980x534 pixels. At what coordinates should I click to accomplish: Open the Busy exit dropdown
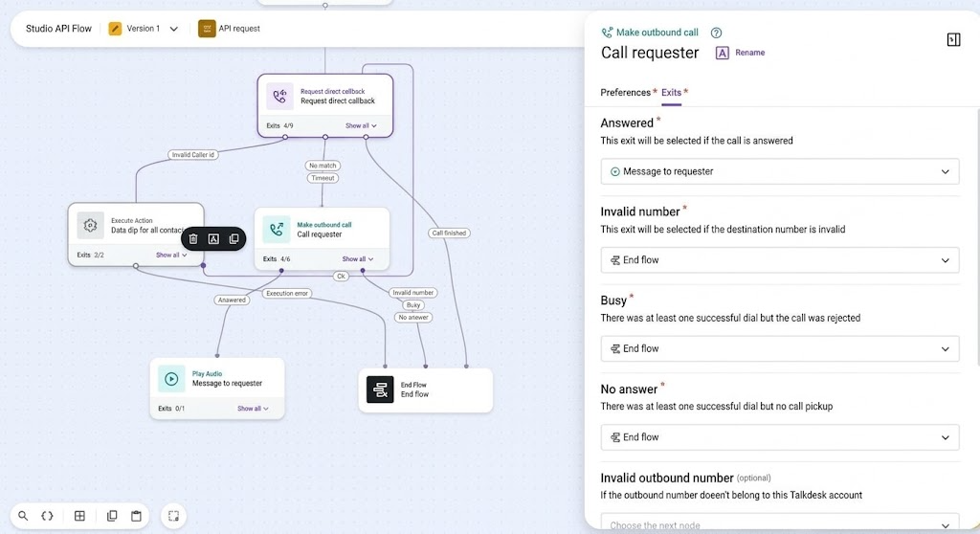pyautogui.click(x=780, y=349)
